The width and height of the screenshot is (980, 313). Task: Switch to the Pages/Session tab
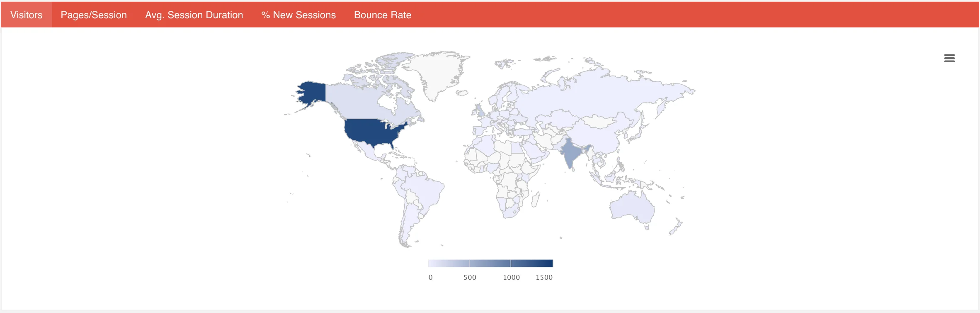pyautogui.click(x=94, y=15)
